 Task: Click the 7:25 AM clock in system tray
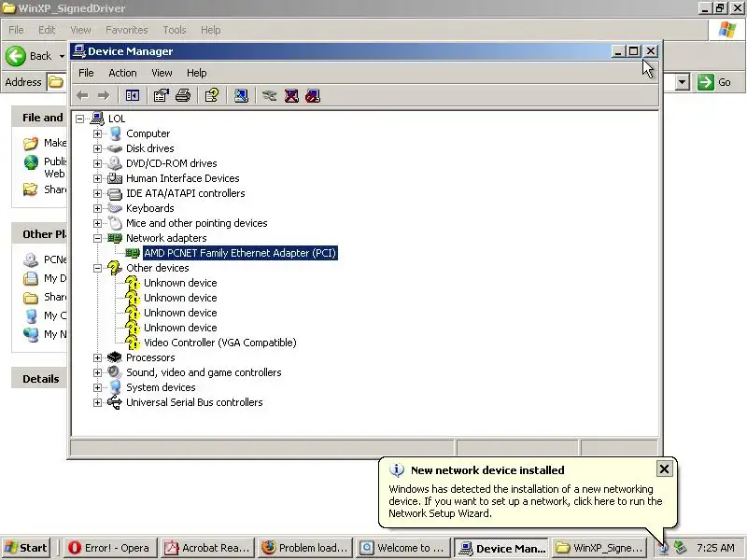(x=715, y=548)
